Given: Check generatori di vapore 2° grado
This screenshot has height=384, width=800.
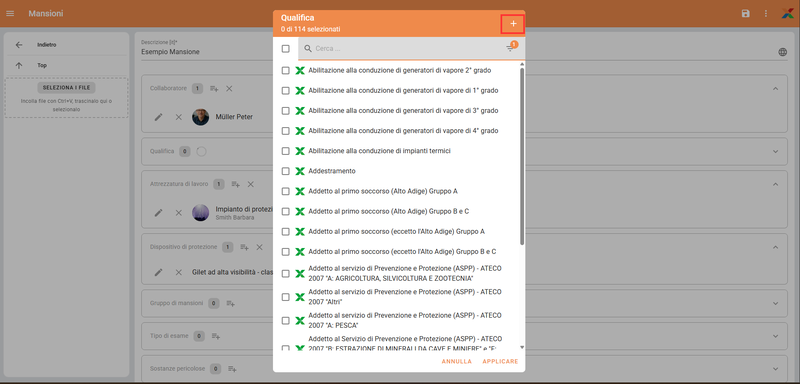Looking at the screenshot, I should (286, 70).
